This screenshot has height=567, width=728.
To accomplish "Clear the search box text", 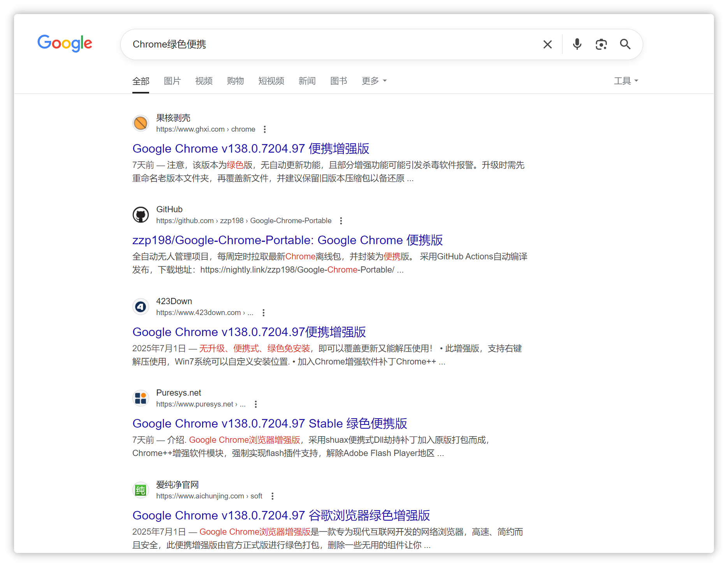I will coord(547,44).
